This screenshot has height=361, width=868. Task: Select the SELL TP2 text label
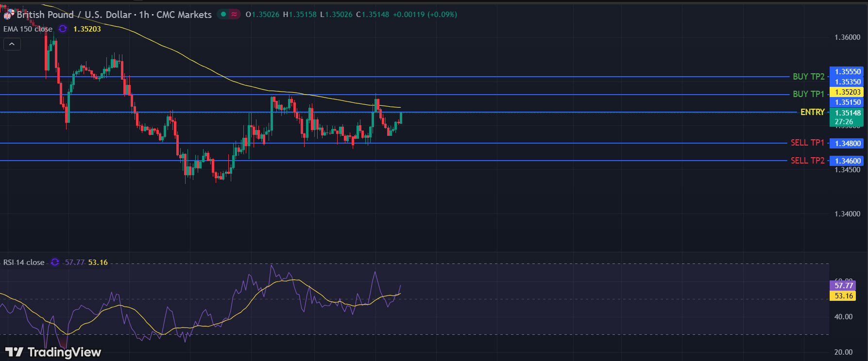807,161
